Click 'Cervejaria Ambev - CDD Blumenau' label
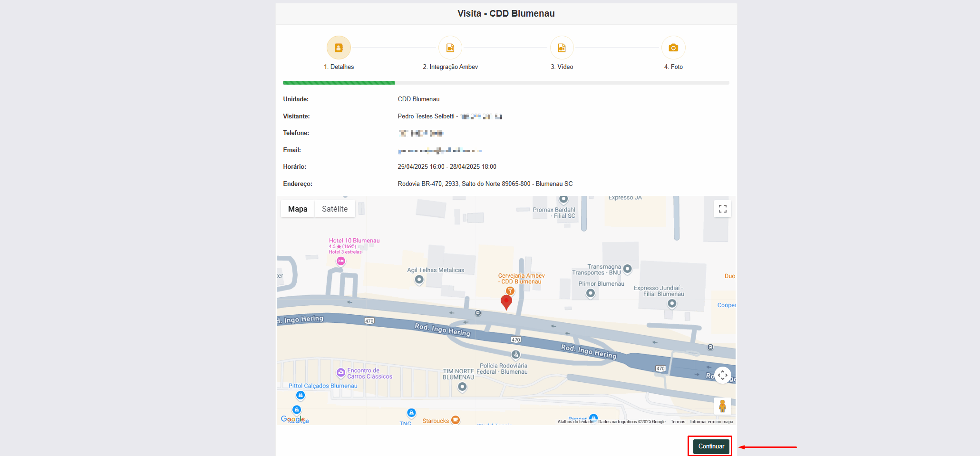Image resolution: width=980 pixels, height=456 pixels. pyautogui.click(x=521, y=279)
